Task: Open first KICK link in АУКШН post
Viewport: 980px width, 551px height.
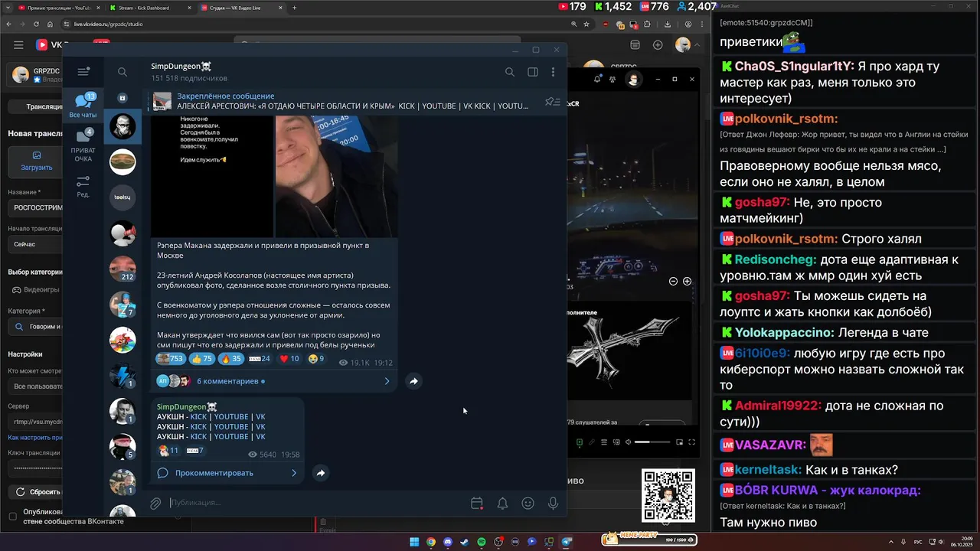Action: pyautogui.click(x=199, y=417)
